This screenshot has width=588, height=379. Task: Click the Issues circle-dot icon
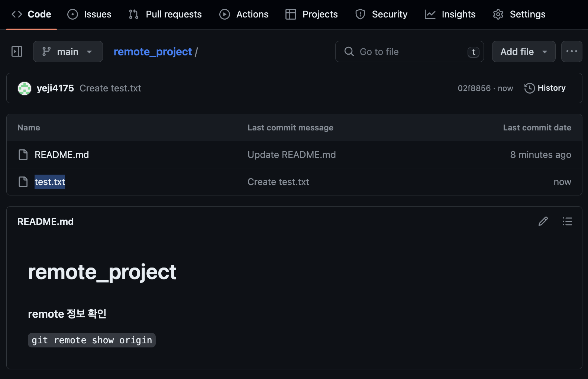(72, 14)
